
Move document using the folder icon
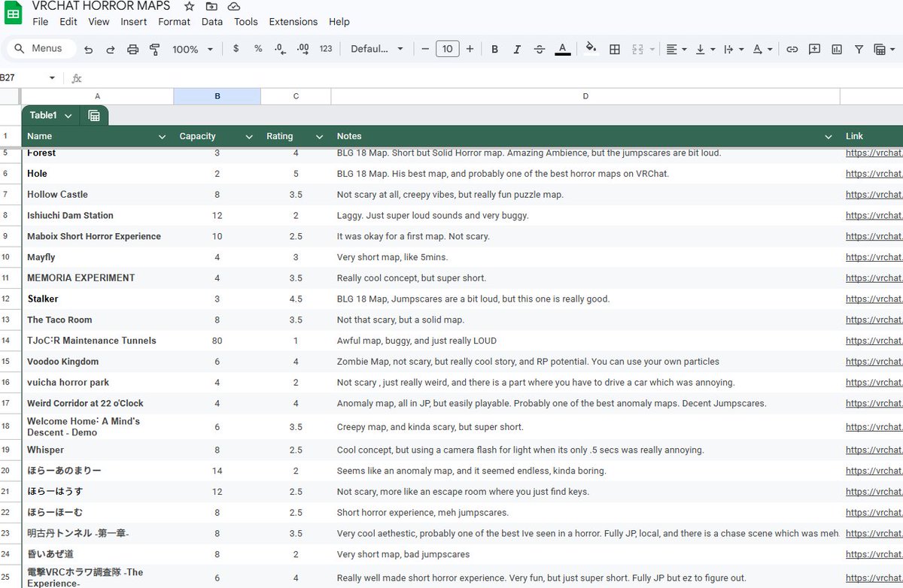[211, 6]
